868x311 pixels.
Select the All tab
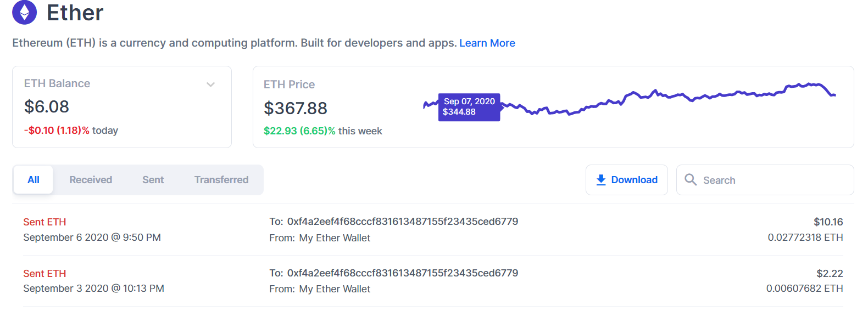click(x=34, y=180)
